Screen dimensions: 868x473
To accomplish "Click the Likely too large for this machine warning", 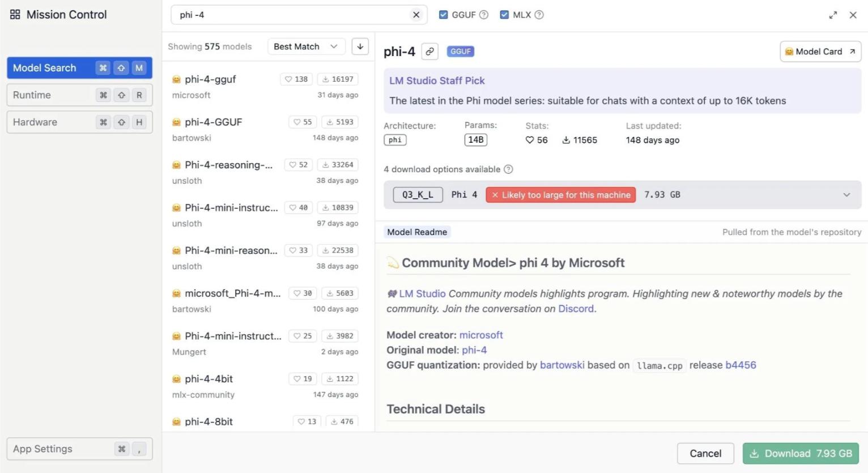I will click(561, 195).
